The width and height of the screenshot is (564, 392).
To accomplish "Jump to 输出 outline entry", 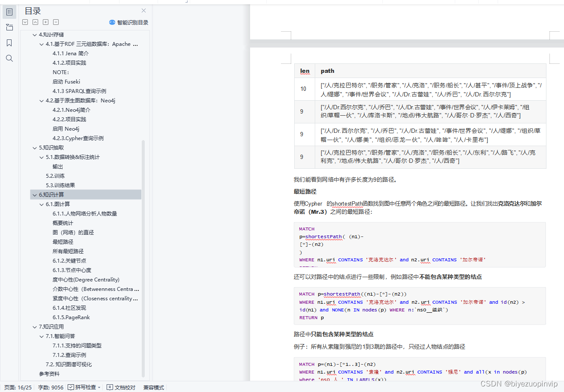I will pos(58,167).
